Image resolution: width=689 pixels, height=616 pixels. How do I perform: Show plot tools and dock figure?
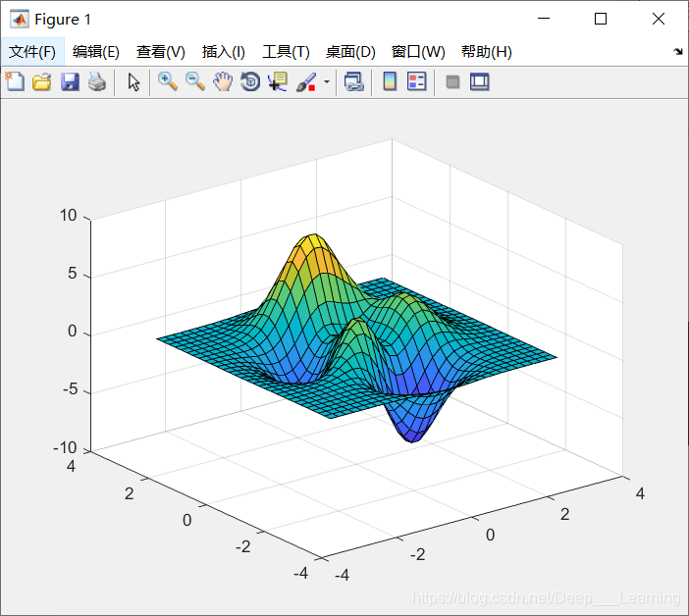pyautogui.click(x=479, y=82)
